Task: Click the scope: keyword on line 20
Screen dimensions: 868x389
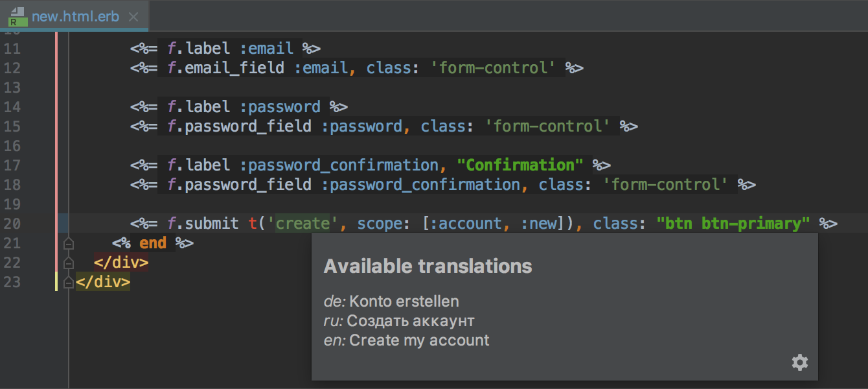Action: [x=384, y=224]
